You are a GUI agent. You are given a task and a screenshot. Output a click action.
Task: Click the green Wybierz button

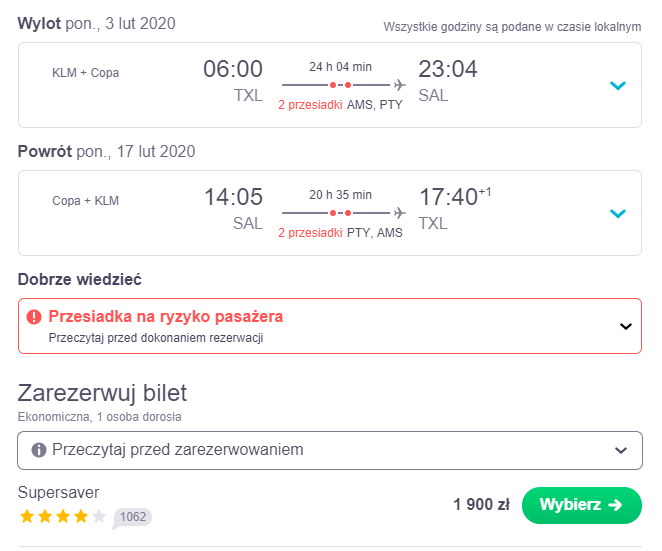[x=582, y=505]
